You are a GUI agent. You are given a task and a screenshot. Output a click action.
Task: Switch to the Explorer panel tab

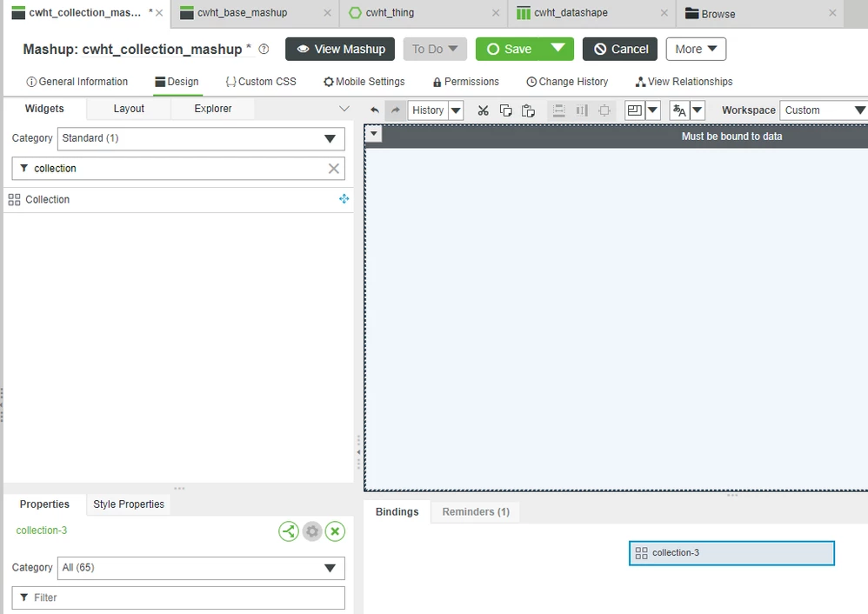[212, 109]
